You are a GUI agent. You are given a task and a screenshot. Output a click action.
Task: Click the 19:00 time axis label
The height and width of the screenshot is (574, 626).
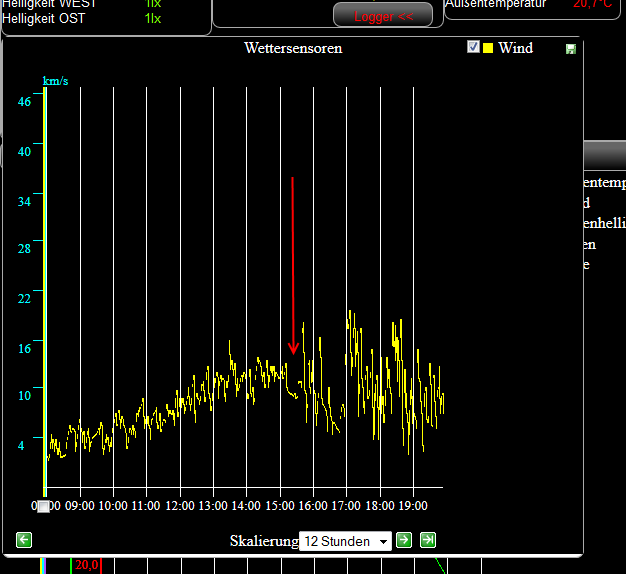click(412, 506)
